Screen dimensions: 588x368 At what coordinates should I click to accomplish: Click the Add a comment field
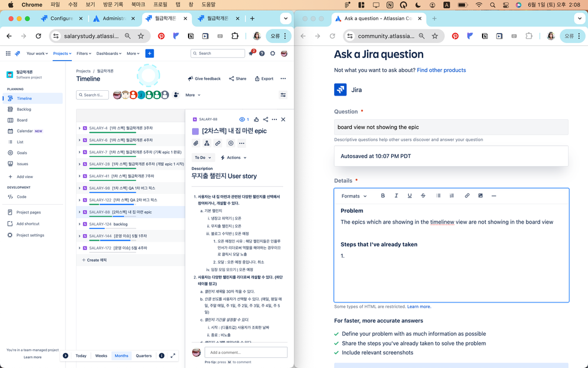click(246, 352)
